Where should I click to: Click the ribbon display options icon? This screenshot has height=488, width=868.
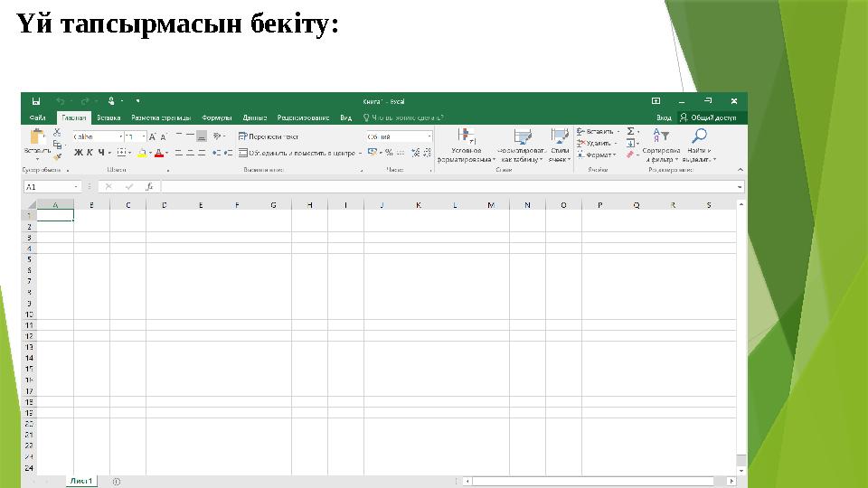pyautogui.click(x=656, y=101)
